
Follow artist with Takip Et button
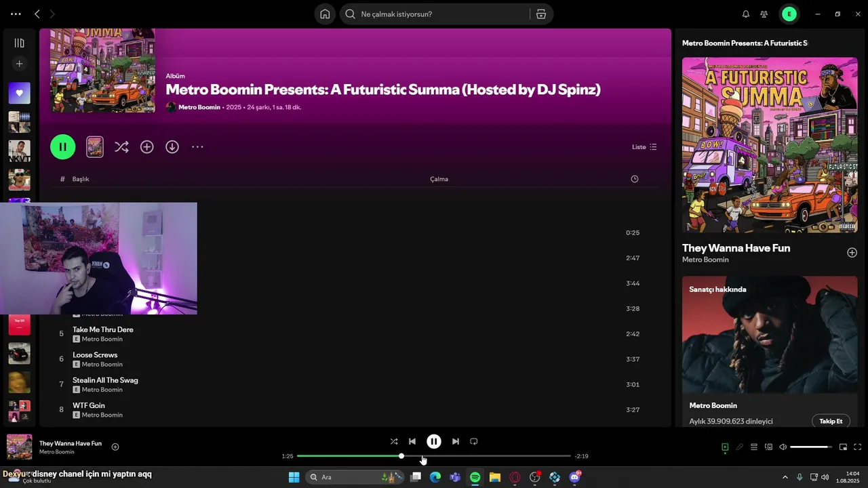[x=831, y=421]
